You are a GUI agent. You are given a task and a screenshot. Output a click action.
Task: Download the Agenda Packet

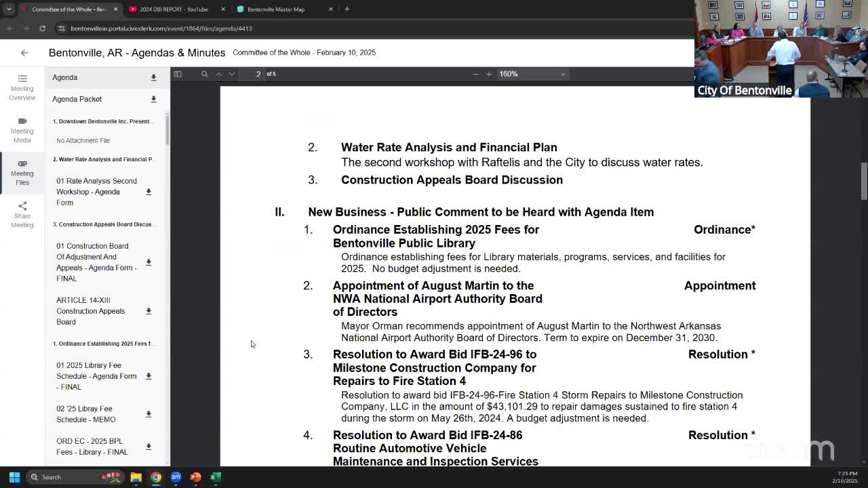pos(153,100)
